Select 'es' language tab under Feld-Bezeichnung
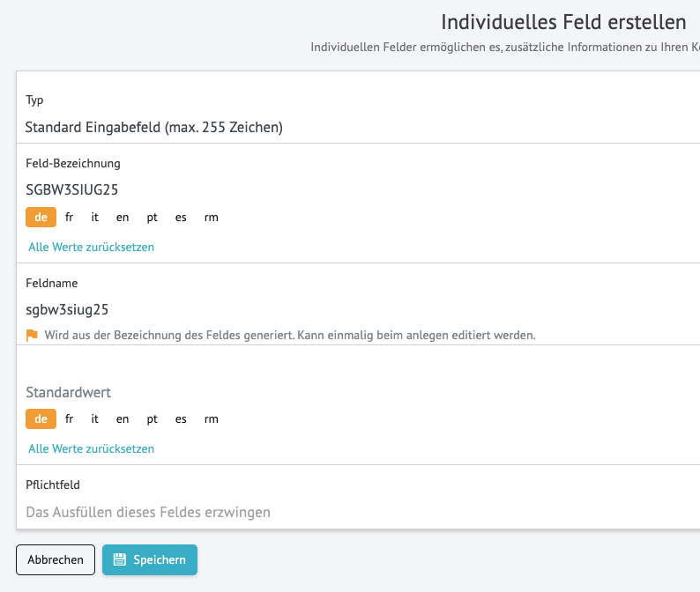The width and height of the screenshot is (700, 592). point(181,218)
